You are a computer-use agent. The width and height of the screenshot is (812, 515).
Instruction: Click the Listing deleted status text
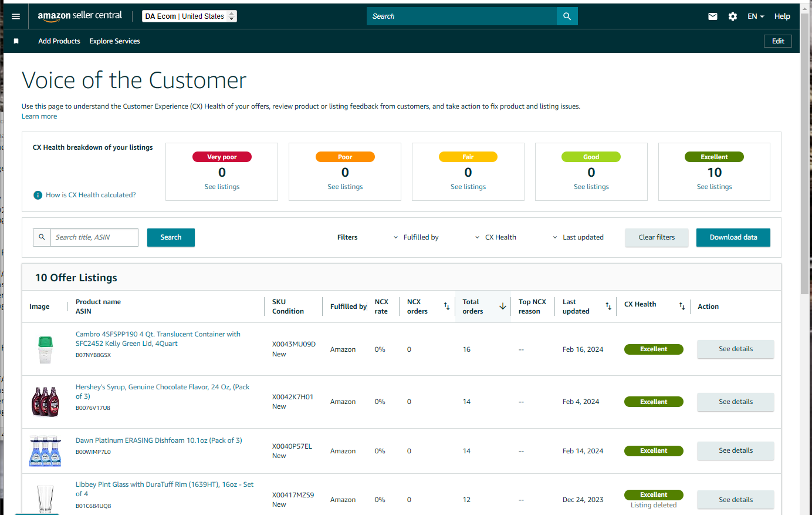[654, 505]
